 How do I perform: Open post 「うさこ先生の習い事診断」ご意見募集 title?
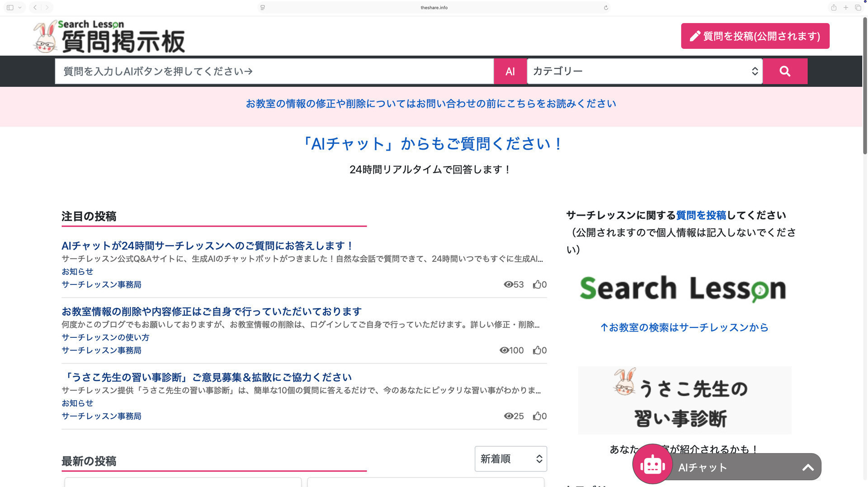point(207,378)
